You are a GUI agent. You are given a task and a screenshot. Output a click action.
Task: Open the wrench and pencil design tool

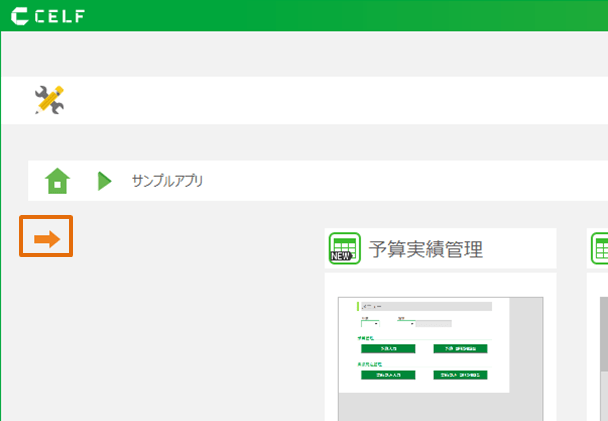pyautogui.click(x=48, y=100)
